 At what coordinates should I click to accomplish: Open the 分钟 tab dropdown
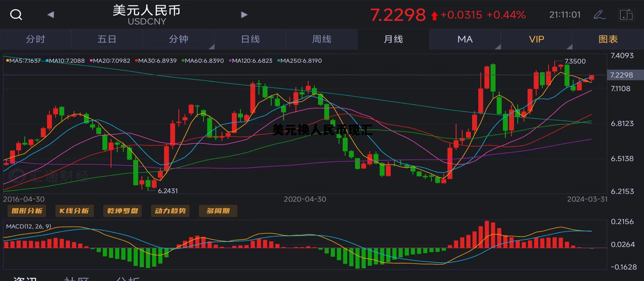coord(179,39)
